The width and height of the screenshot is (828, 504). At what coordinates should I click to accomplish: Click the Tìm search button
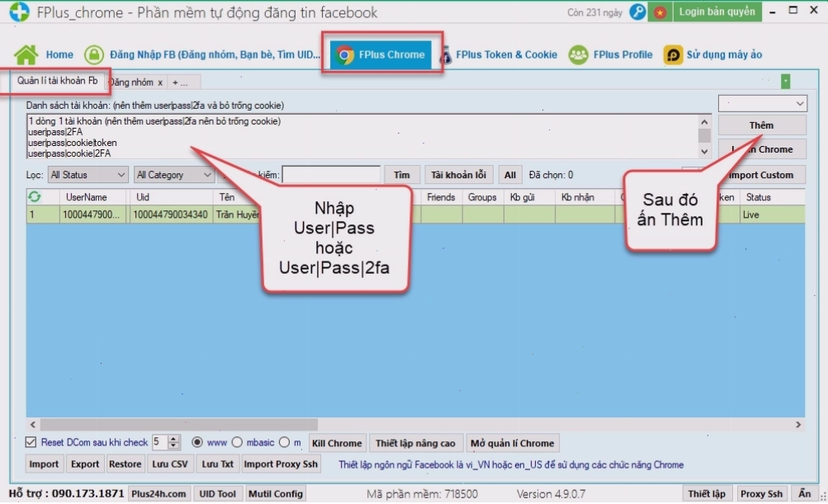tap(401, 175)
